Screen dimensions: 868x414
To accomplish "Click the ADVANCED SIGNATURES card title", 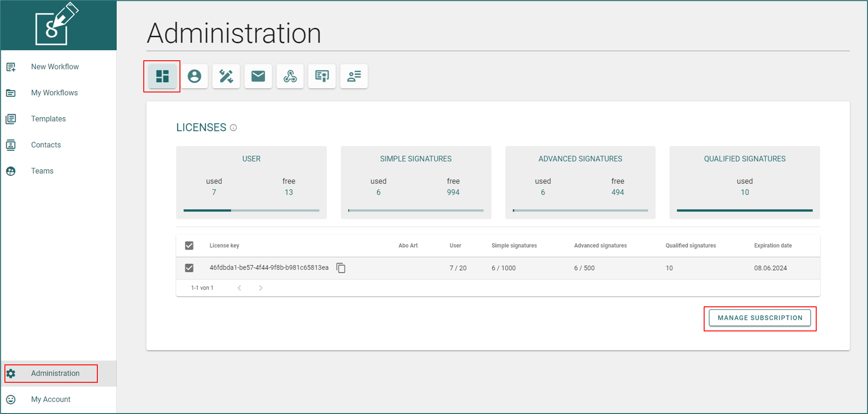I will (580, 159).
